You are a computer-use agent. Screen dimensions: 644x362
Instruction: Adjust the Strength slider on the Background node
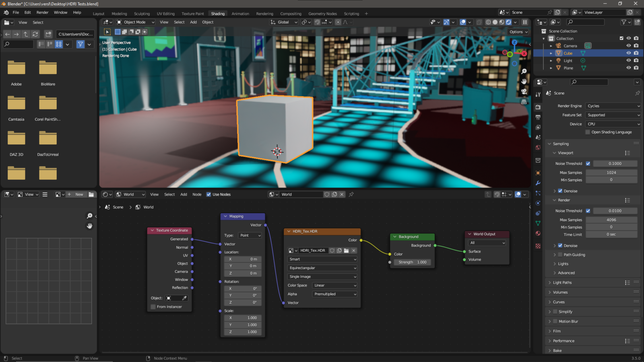(412, 262)
